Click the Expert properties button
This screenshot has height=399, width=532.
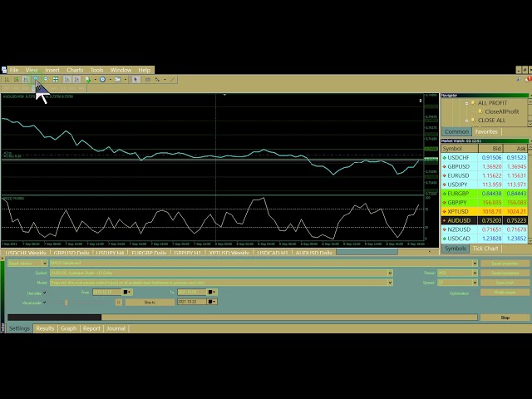505,264
